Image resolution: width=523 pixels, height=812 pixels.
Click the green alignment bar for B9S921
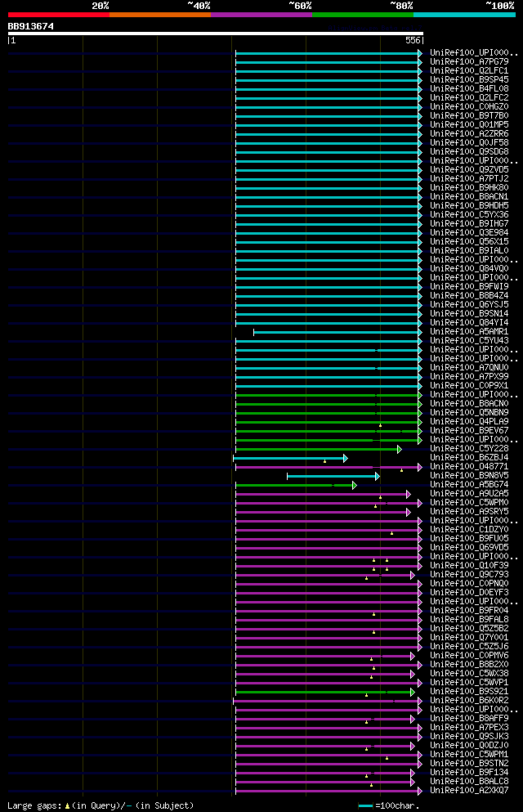[325, 693]
